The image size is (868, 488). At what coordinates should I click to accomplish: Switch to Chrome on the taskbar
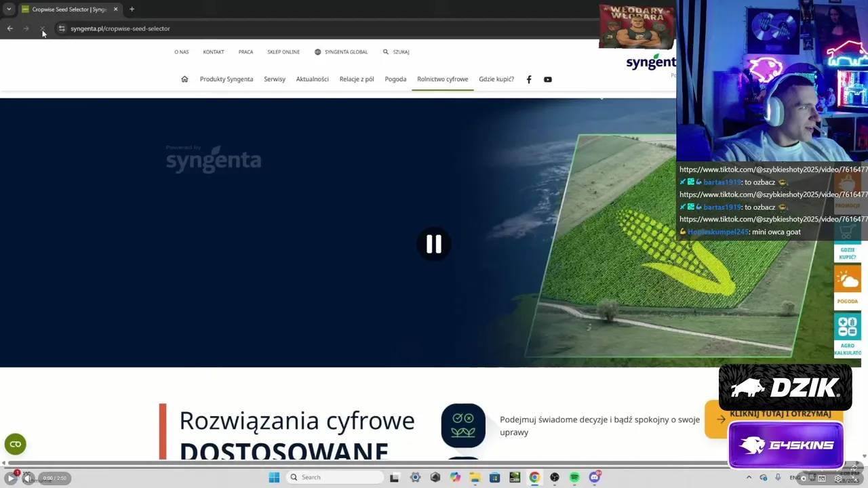[534, 477]
